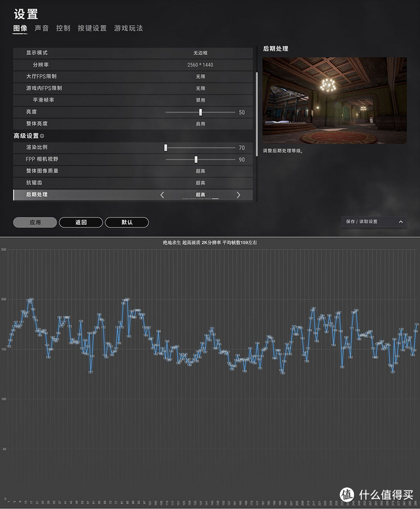Click right arrow for 后期处理 option
The image size is (420, 509).
(238, 195)
